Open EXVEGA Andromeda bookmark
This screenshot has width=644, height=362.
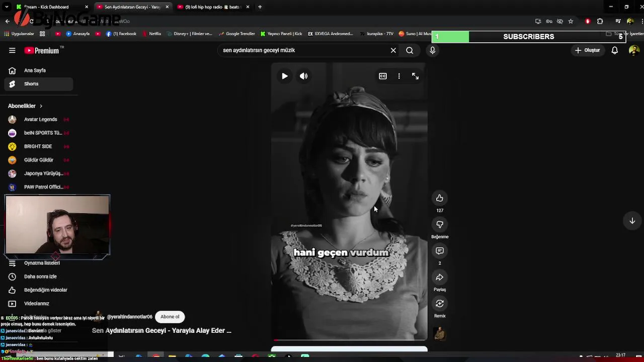pos(330,34)
